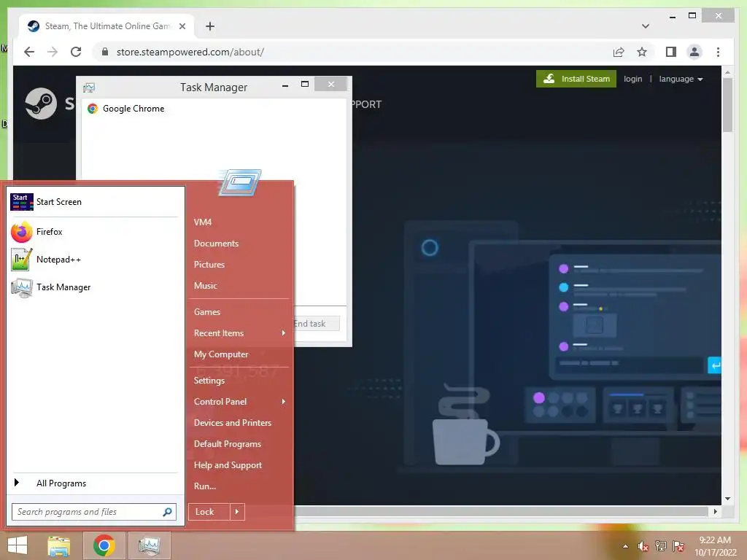Switch to Task Manager via taskbar icon
This screenshot has width=747, height=560.
point(149,545)
